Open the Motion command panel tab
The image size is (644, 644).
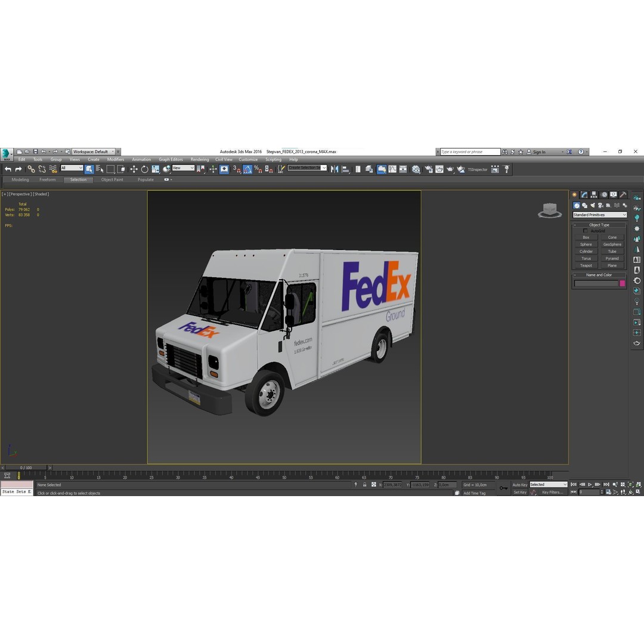[x=603, y=194]
